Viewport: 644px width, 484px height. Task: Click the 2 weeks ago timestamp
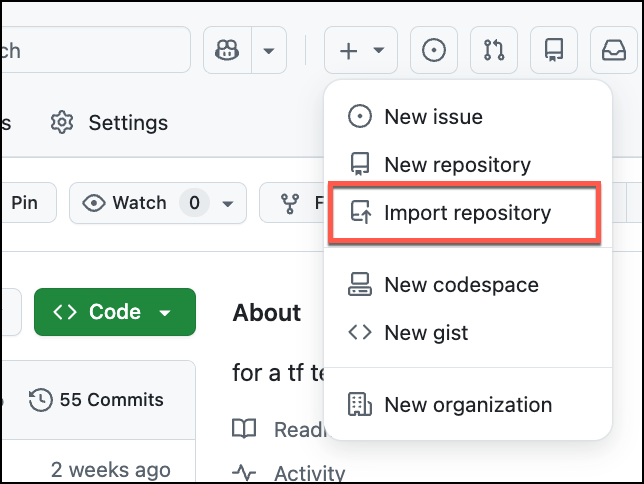point(110,470)
